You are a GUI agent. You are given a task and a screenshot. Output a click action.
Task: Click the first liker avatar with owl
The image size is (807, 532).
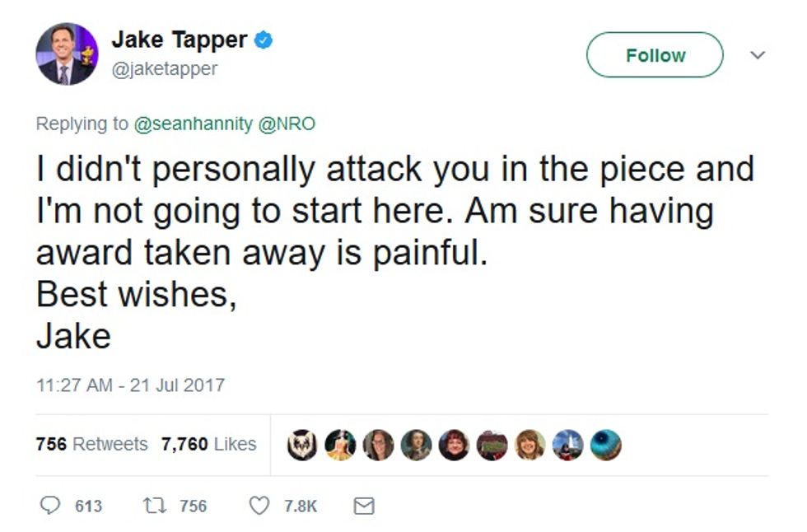302,445
